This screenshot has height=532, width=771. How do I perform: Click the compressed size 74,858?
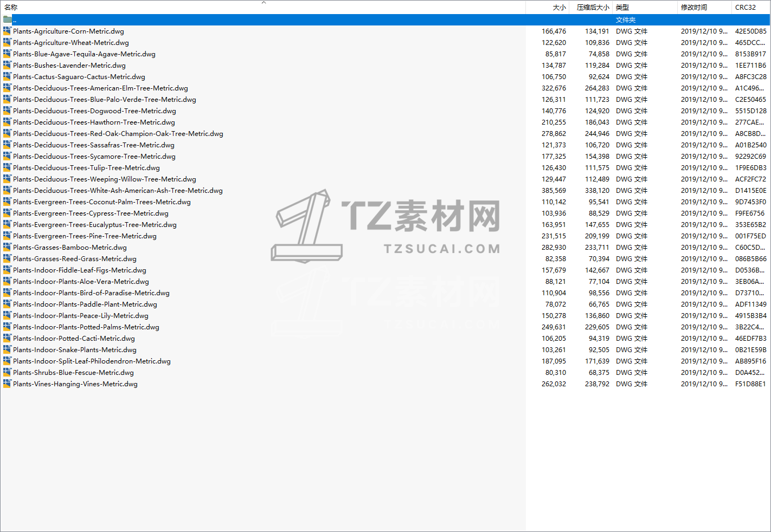click(599, 54)
